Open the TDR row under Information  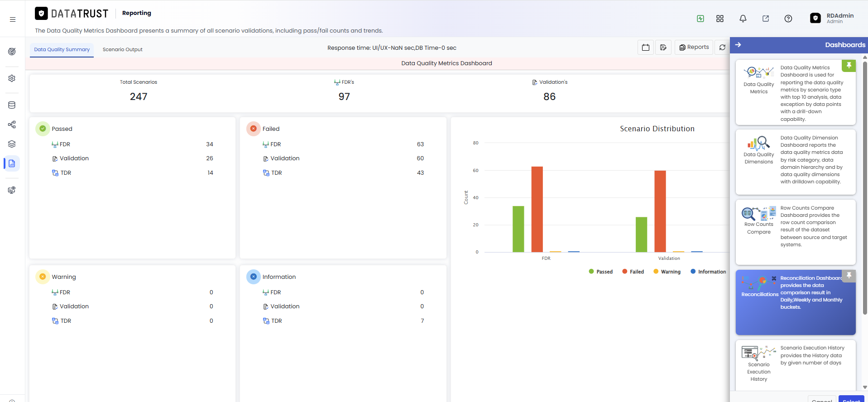point(343,321)
